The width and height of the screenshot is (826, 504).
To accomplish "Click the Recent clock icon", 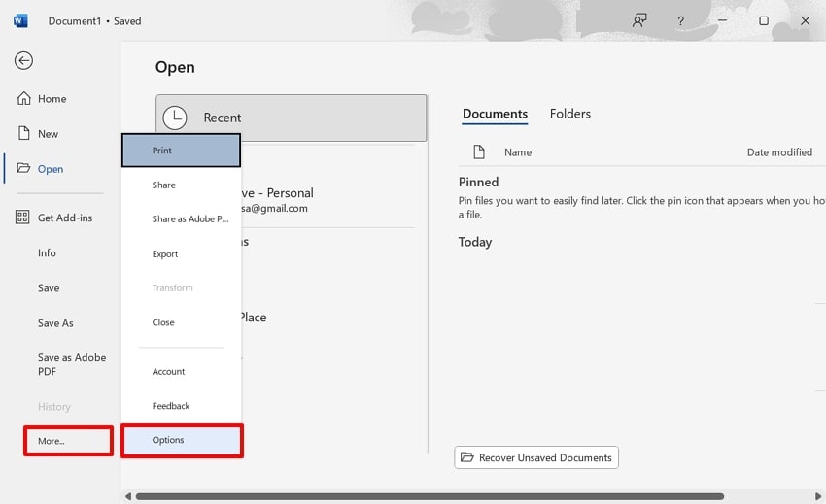I will tap(175, 118).
